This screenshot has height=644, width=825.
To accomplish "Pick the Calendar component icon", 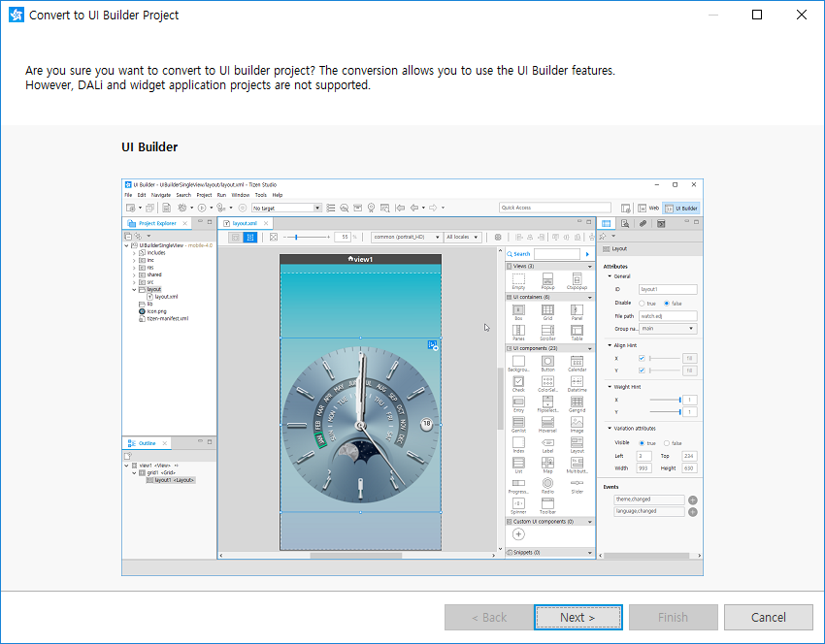I will (x=577, y=362).
